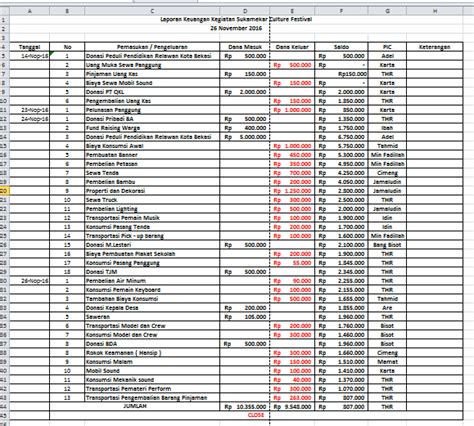Click the total Dana Masuk 10.355.000 cell
The image size is (474, 426).
coord(245,407)
